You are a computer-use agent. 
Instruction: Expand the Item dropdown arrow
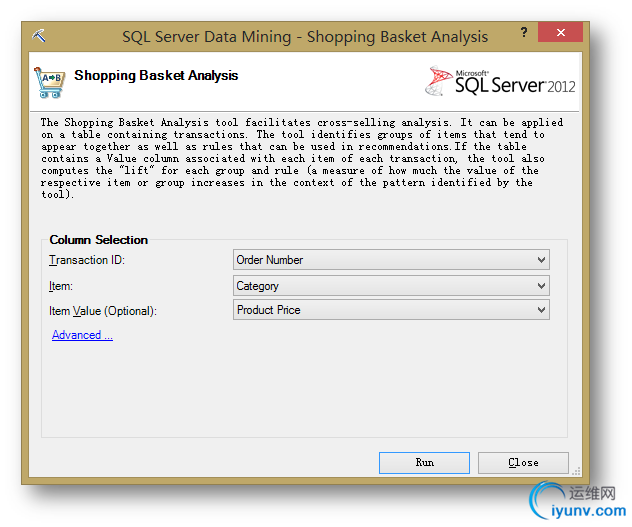click(541, 286)
